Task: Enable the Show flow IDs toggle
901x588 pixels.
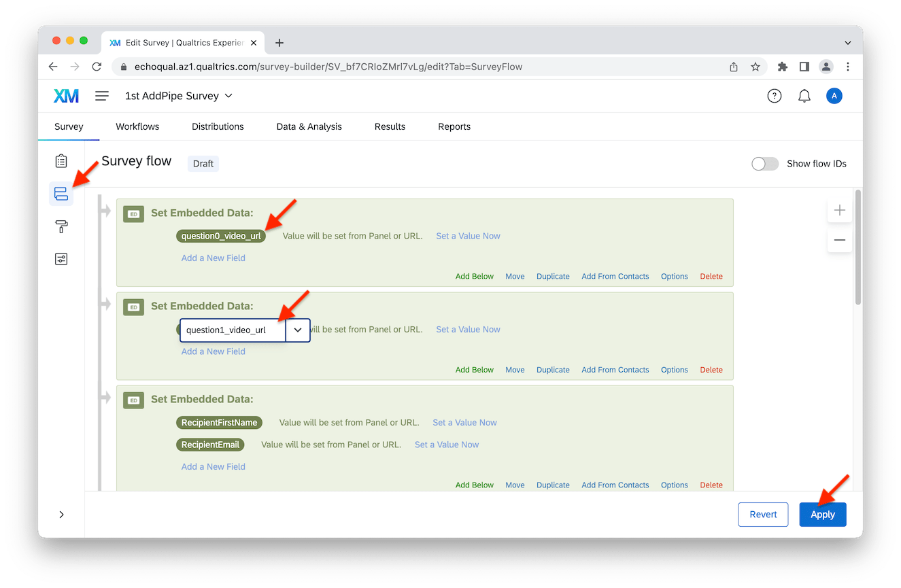Action: tap(764, 164)
